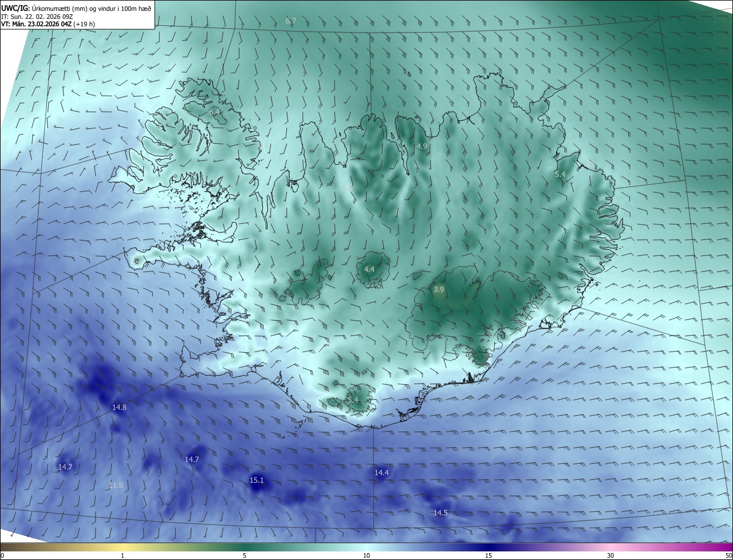Click the 'VT: Mán. 23.02.2026 04Z' line
The image size is (733, 560).
(x=48, y=24)
